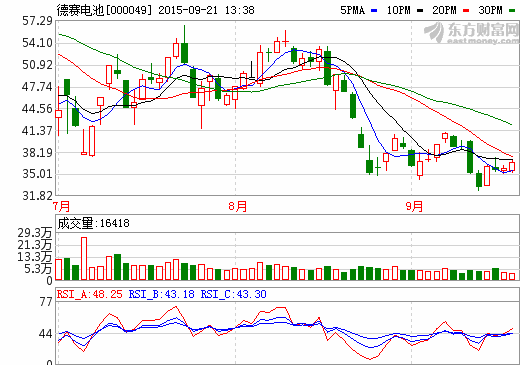Click the 20PM red legend marker

(x=466, y=11)
